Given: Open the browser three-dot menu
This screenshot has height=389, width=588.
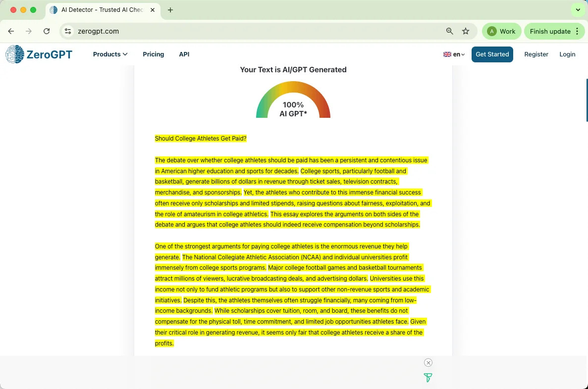Looking at the screenshot, I should 577,31.
